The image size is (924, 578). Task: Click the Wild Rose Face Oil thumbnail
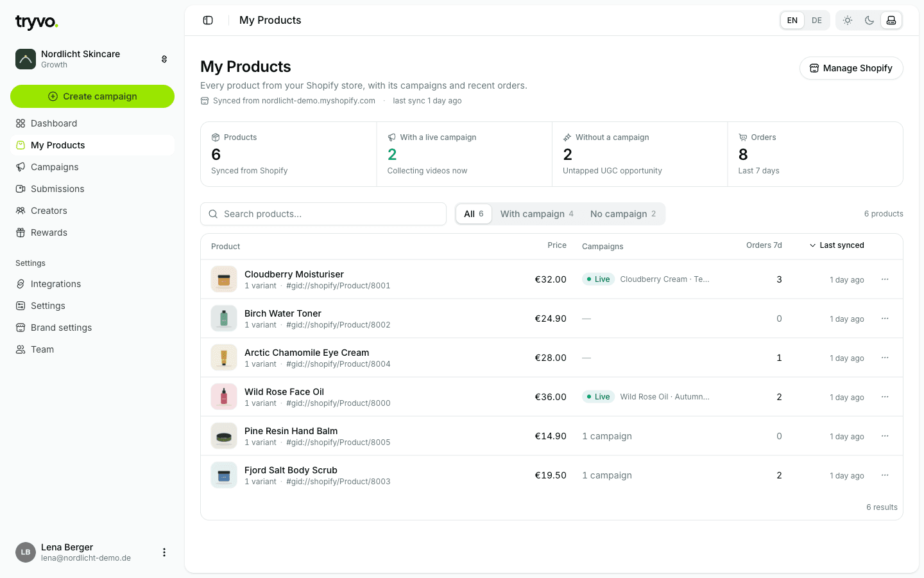click(x=224, y=397)
